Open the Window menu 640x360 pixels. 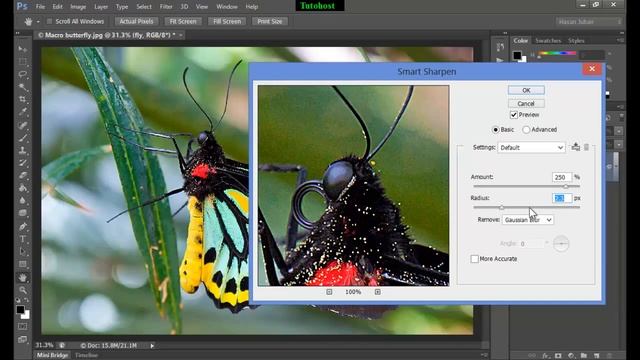coord(227,7)
